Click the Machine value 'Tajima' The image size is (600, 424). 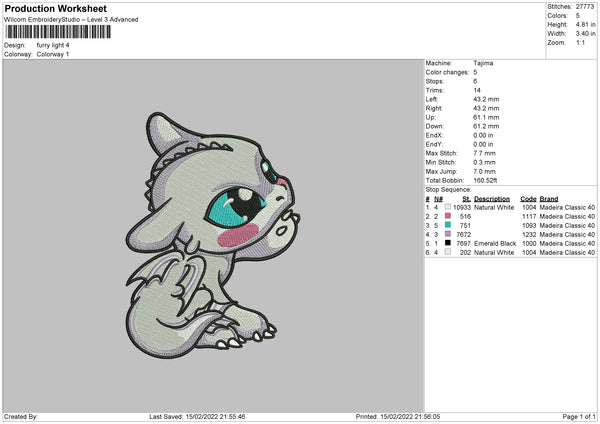click(x=483, y=63)
